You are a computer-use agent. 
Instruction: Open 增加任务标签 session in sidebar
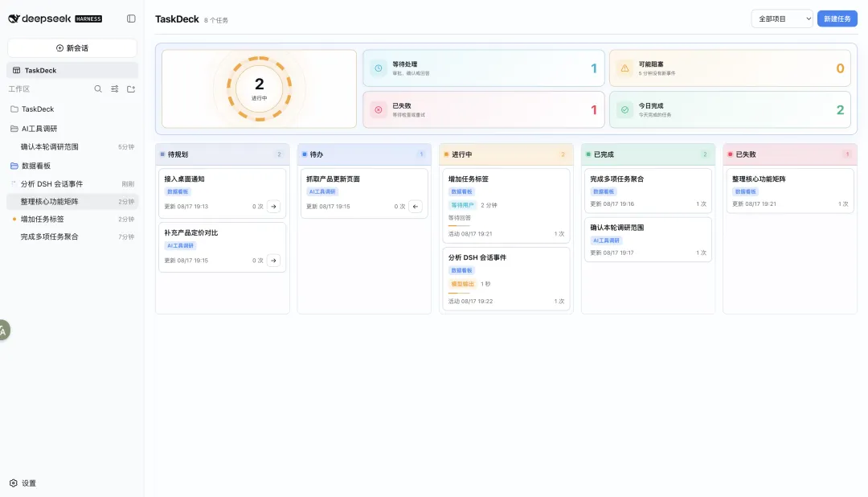(x=72, y=219)
